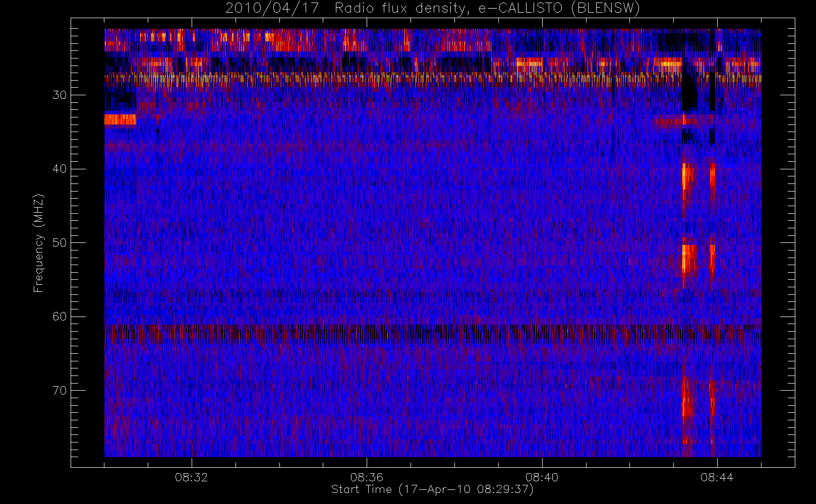This screenshot has width=816, height=504.
Task: Click the 70 MHz frequency tick label
Action: [60, 390]
